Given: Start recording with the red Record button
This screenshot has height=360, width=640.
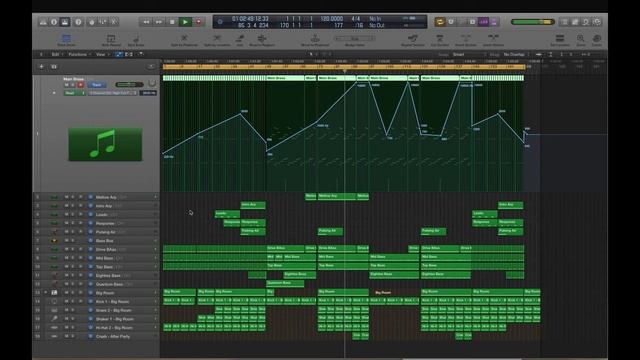Looking at the screenshot, I should pyautogui.click(x=199, y=22).
